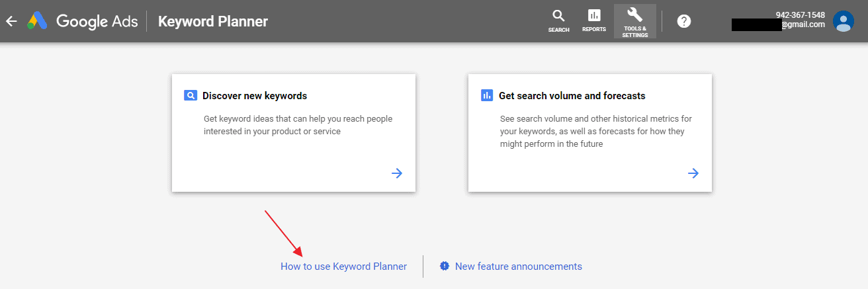Click the arrow on search volume forecasts card
This screenshot has width=868, height=289.
tap(693, 173)
